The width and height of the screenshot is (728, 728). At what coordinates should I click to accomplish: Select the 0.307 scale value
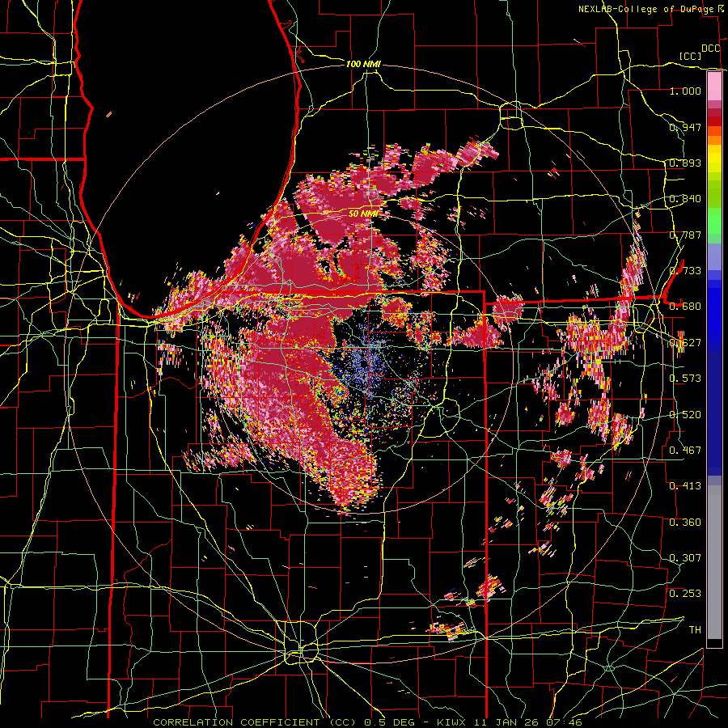685,558
